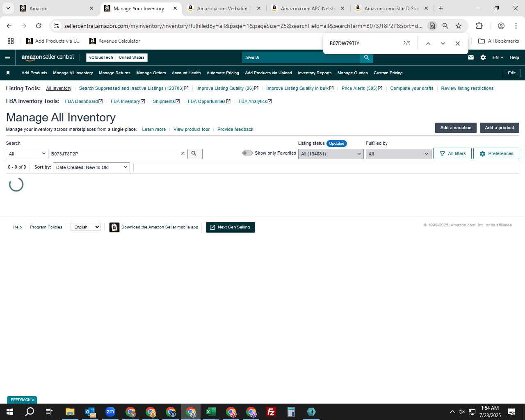Open Windows Start menu
The height and width of the screenshot is (420, 525).
(10, 412)
